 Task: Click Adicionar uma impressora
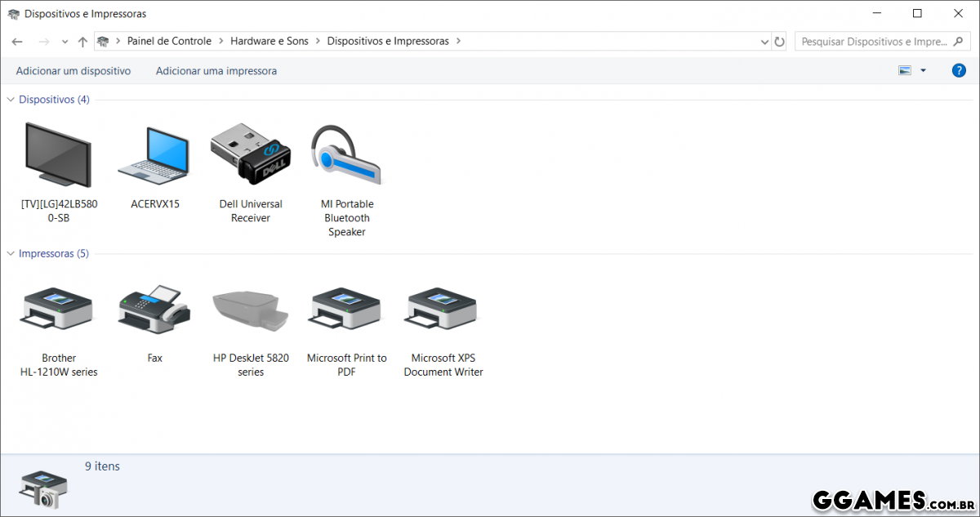click(x=216, y=71)
